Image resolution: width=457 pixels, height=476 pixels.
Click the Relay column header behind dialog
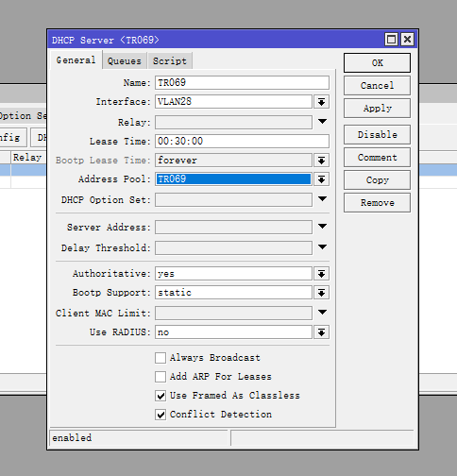tap(28, 158)
